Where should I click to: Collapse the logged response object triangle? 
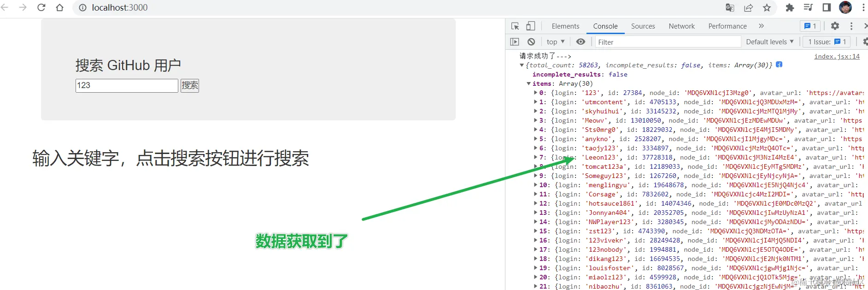[522, 65]
